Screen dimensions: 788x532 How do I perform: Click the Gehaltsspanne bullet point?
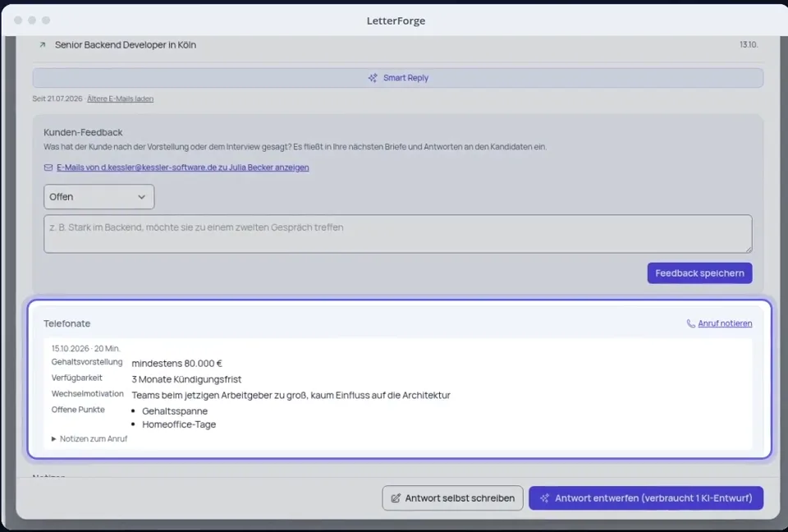pos(175,411)
